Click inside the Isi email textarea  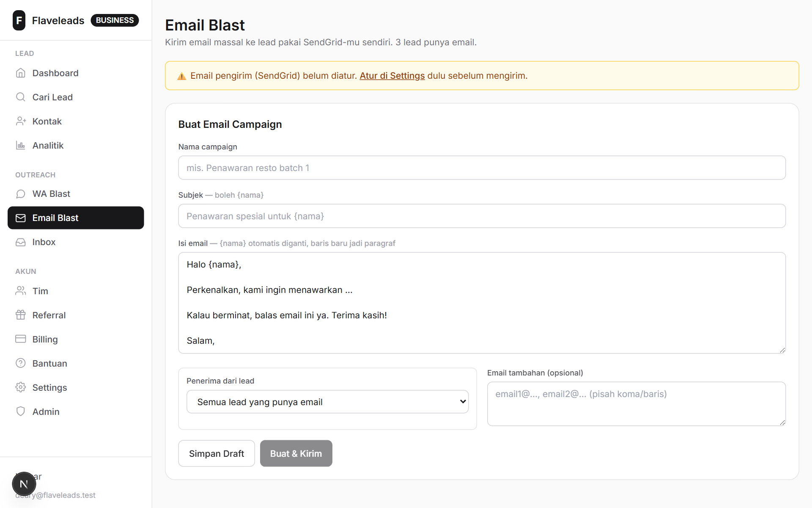tap(482, 303)
